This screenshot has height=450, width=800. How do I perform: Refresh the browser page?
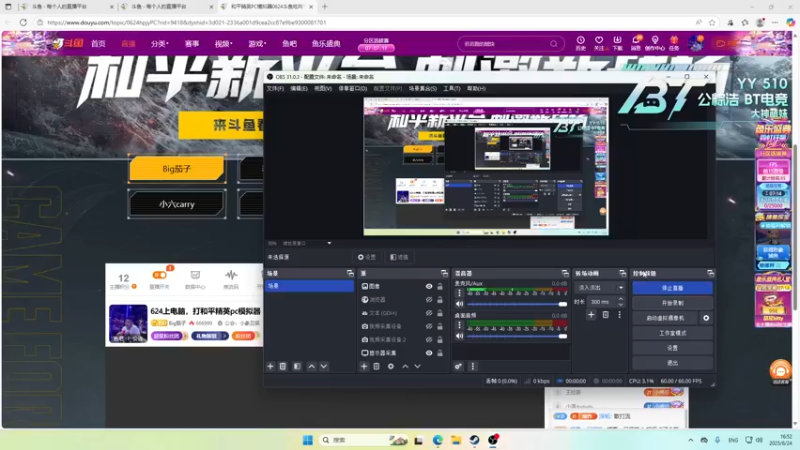23,22
